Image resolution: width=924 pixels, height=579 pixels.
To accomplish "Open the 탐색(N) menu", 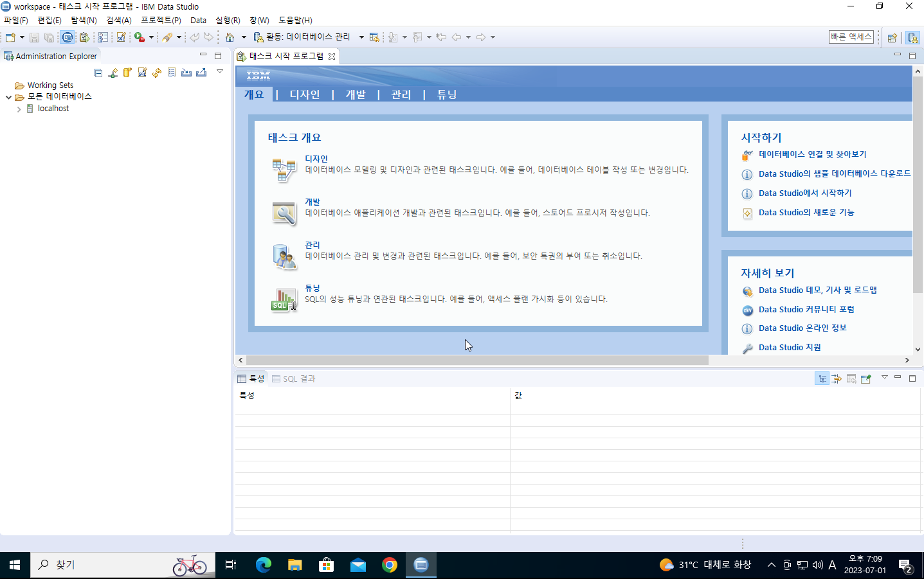I will pos(84,20).
